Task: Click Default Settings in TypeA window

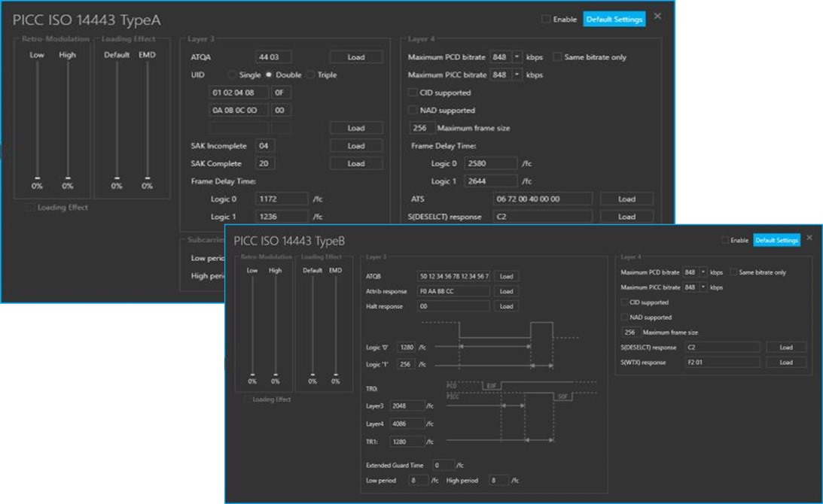Action: click(614, 20)
